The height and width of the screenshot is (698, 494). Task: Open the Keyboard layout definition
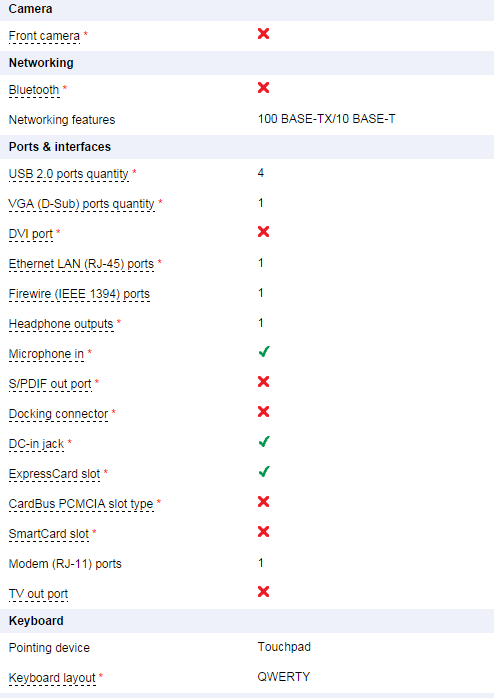[52, 678]
